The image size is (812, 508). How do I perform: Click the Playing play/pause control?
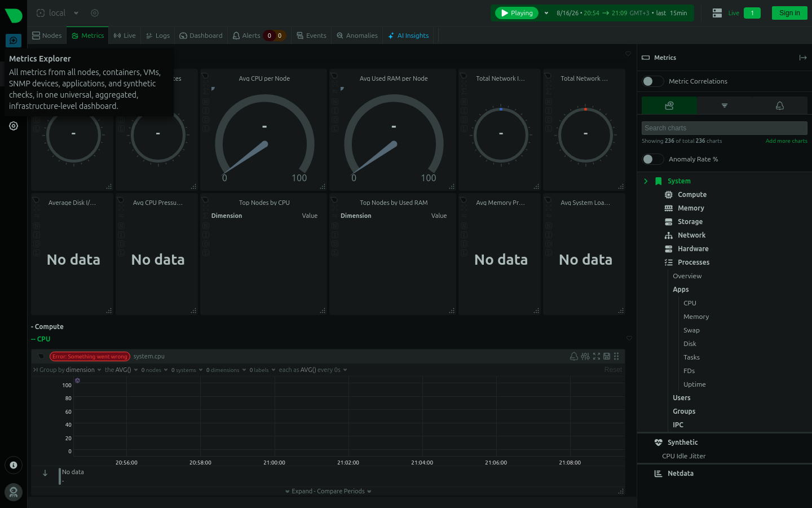517,13
